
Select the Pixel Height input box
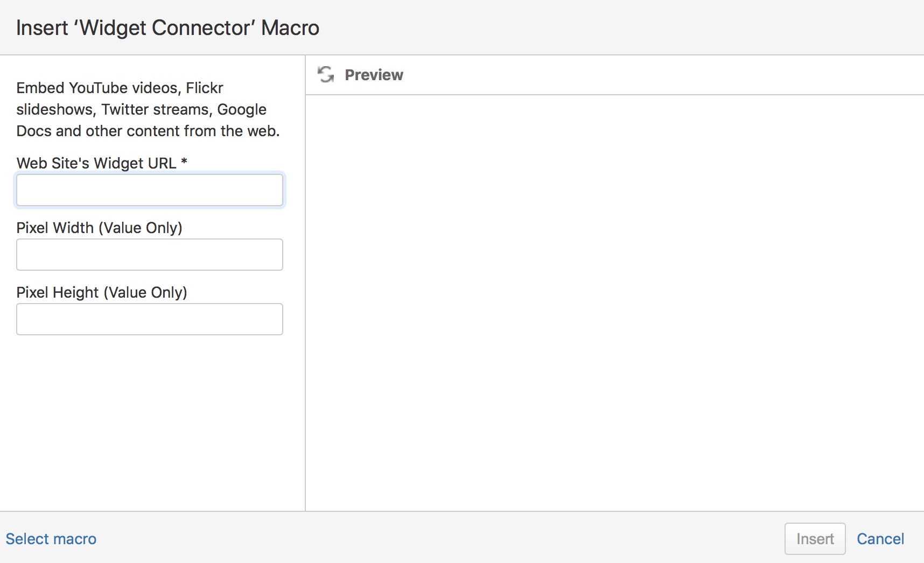click(x=150, y=319)
